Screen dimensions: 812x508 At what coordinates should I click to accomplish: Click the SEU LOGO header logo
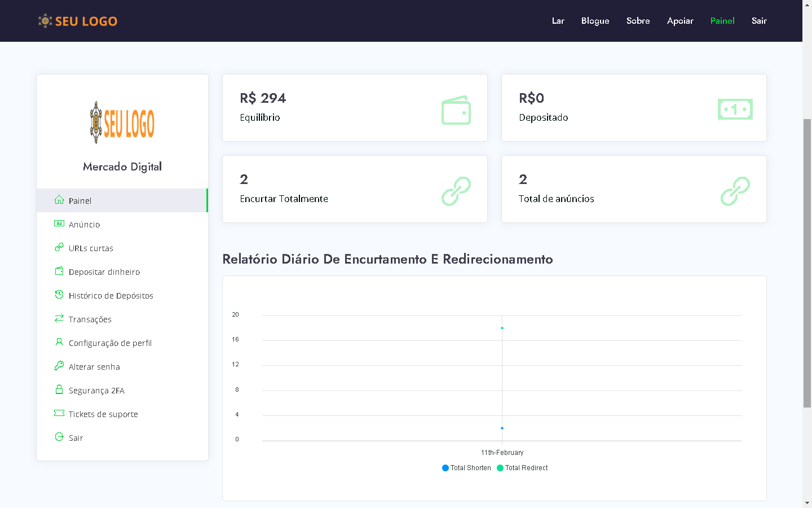78,21
